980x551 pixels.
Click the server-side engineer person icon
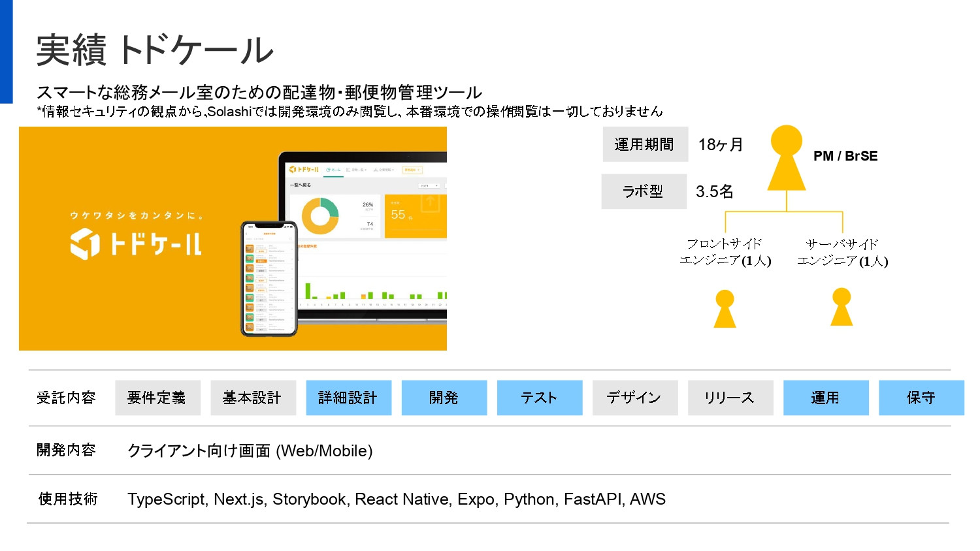840,307
